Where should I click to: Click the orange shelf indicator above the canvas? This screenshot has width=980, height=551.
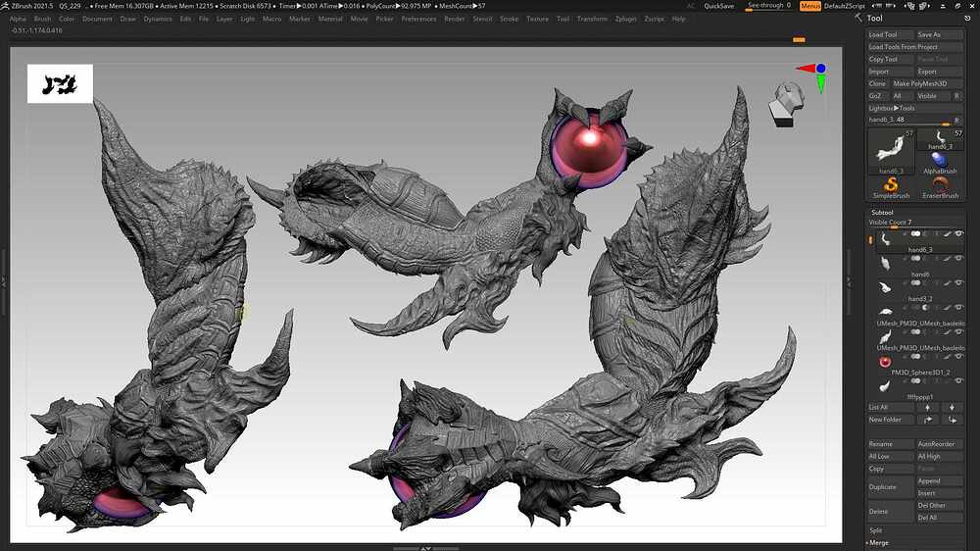click(x=799, y=40)
